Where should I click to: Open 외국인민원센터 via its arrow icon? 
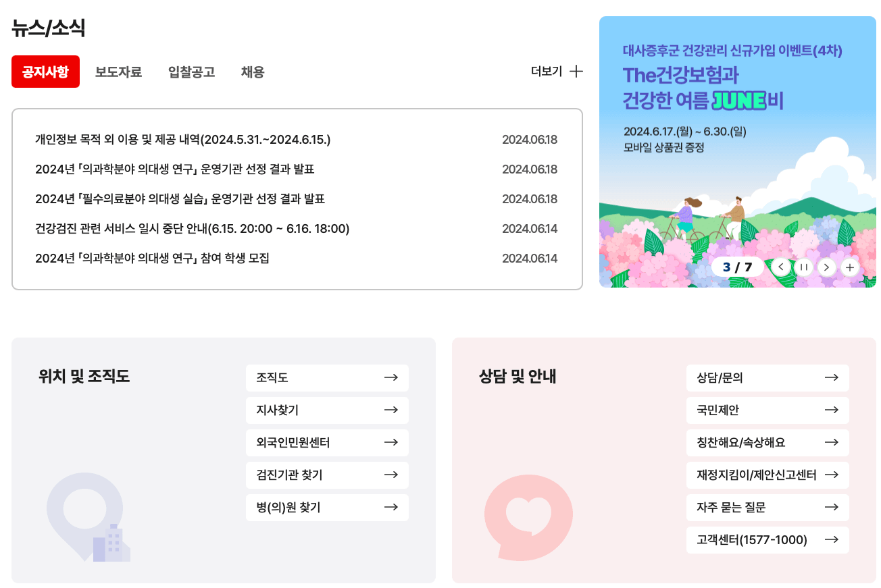tap(392, 443)
